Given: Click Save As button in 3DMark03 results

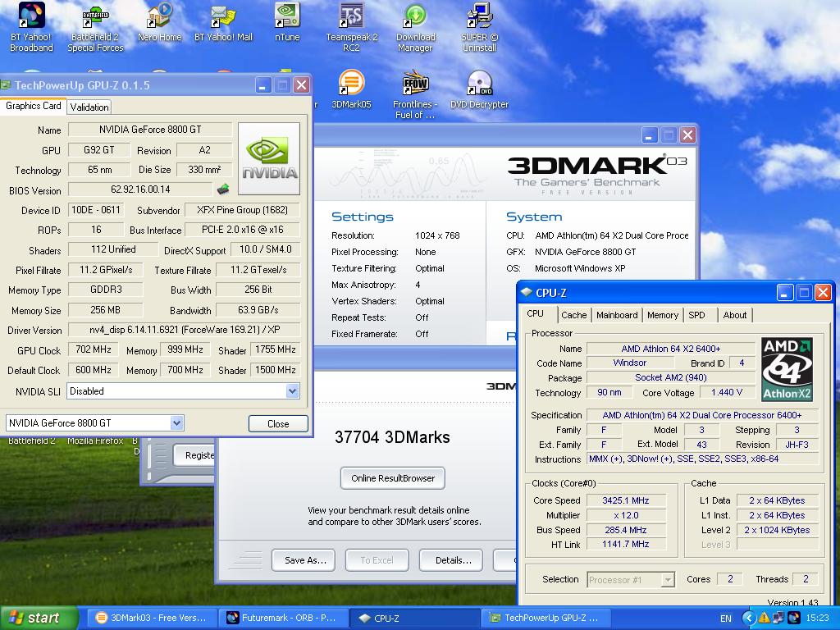Looking at the screenshot, I should (304, 560).
